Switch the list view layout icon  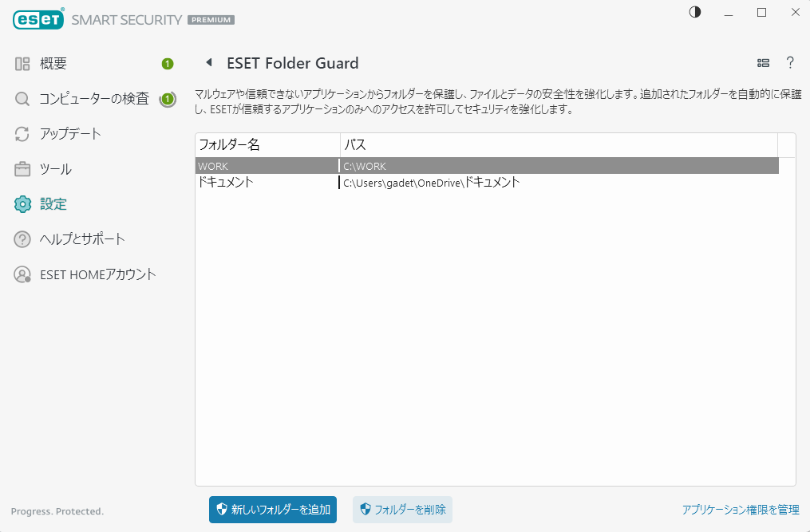click(x=763, y=63)
